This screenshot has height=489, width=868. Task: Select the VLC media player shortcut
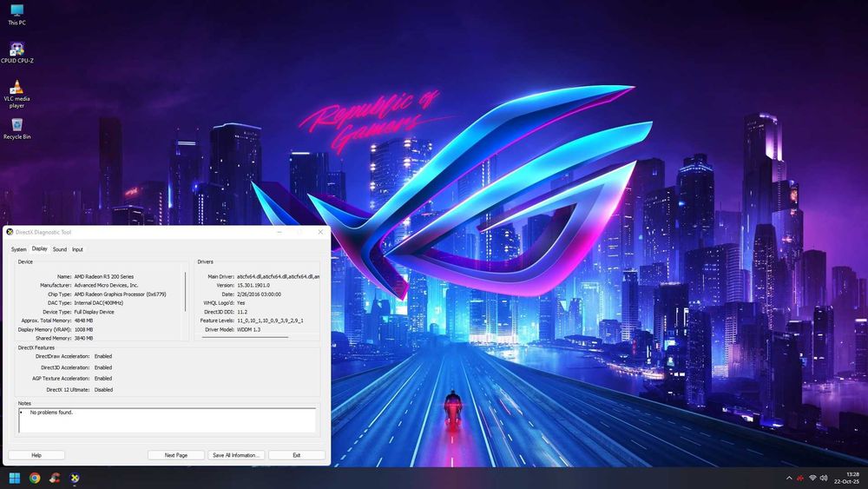tap(16, 94)
